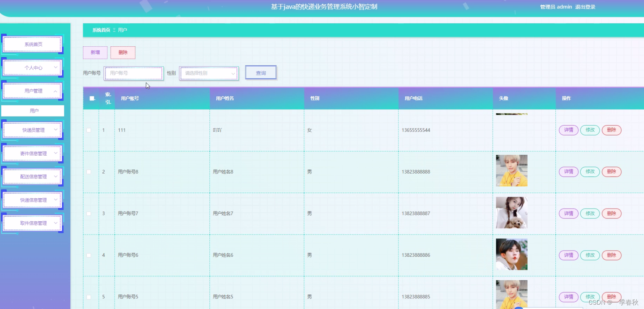Click the 查询 search button
Screen dimensions: 644x309
261,73
